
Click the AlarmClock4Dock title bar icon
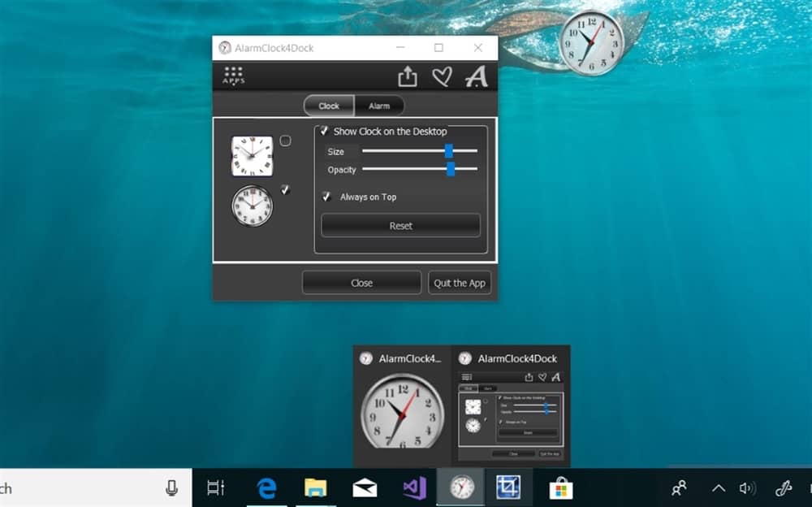pos(225,48)
